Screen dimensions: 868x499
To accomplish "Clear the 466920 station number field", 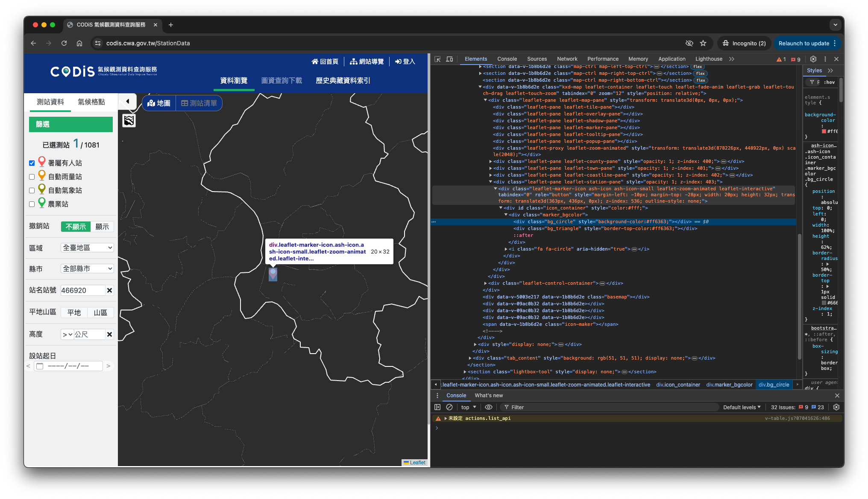I will 109,290.
